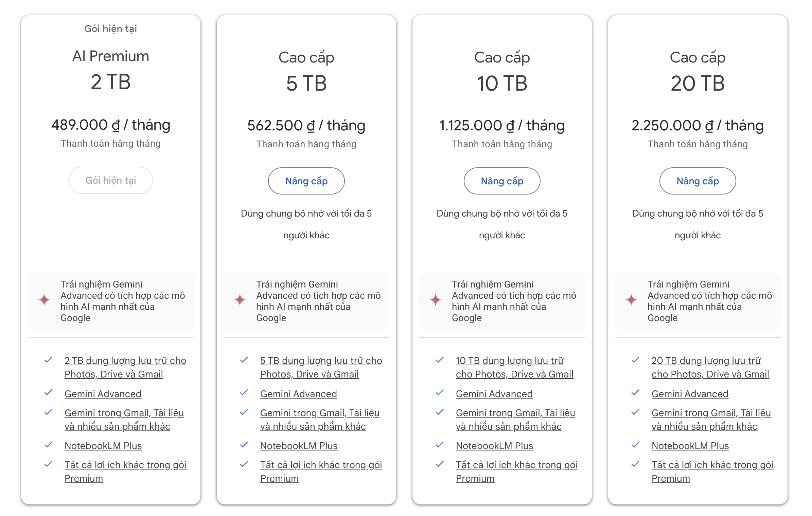Select the Trải nghiệm Gemini Advanced banner in 20 TB card
Screen dimensions: 812x516
(698, 301)
